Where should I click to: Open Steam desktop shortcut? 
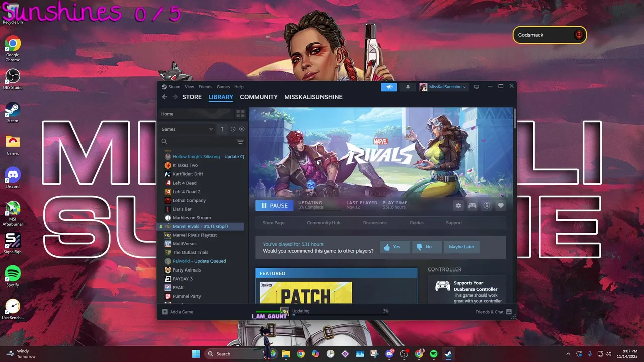click(x=13, y=112)
